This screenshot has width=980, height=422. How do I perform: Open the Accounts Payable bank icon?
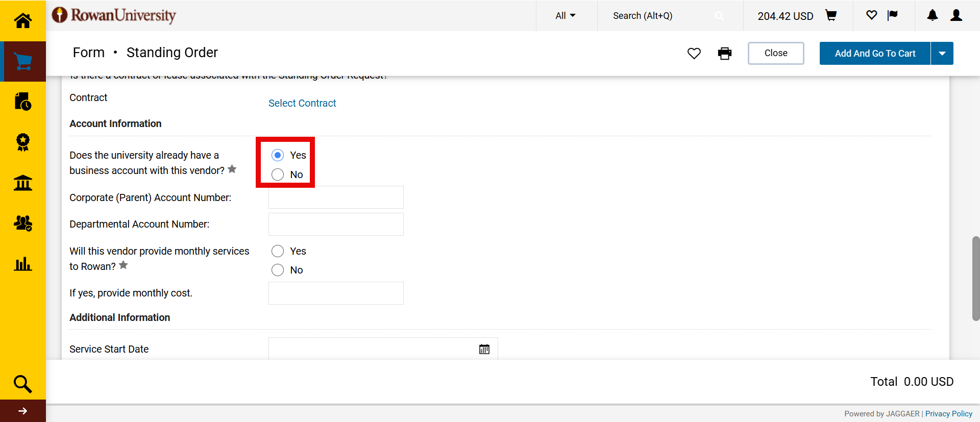pyautogui.click(x=22, y=183)
